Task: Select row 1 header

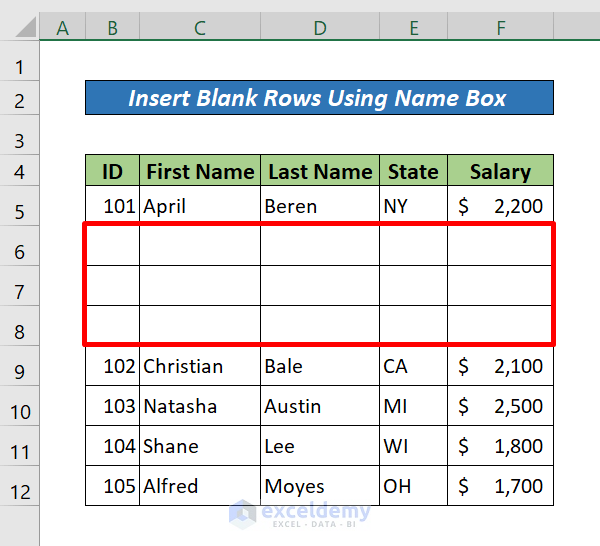Action: click(20, 61)
